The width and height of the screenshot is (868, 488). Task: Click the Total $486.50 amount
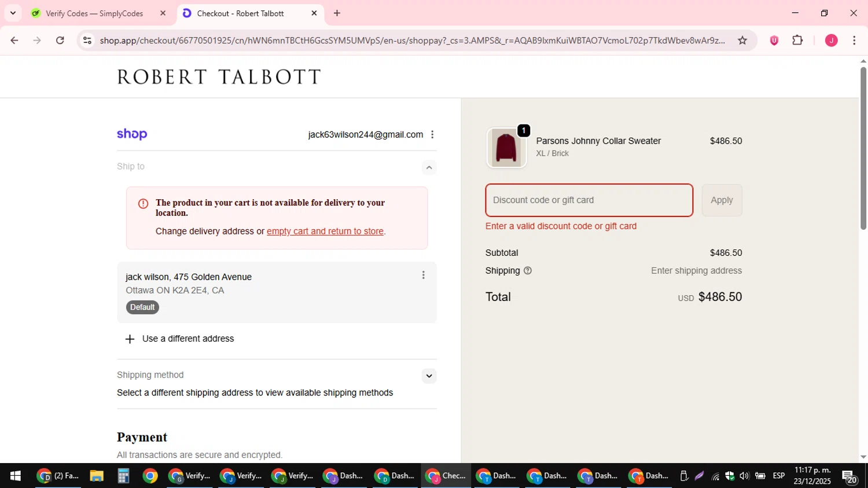720,297
